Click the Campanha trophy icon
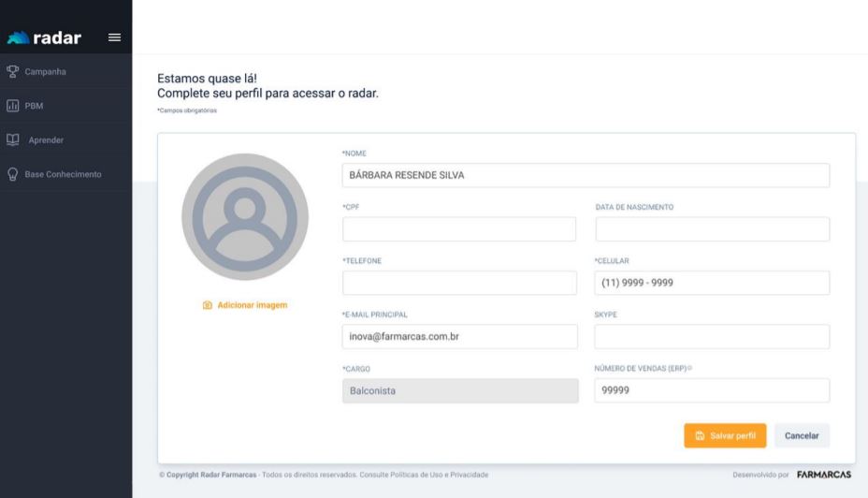 [x=13, y=71]
